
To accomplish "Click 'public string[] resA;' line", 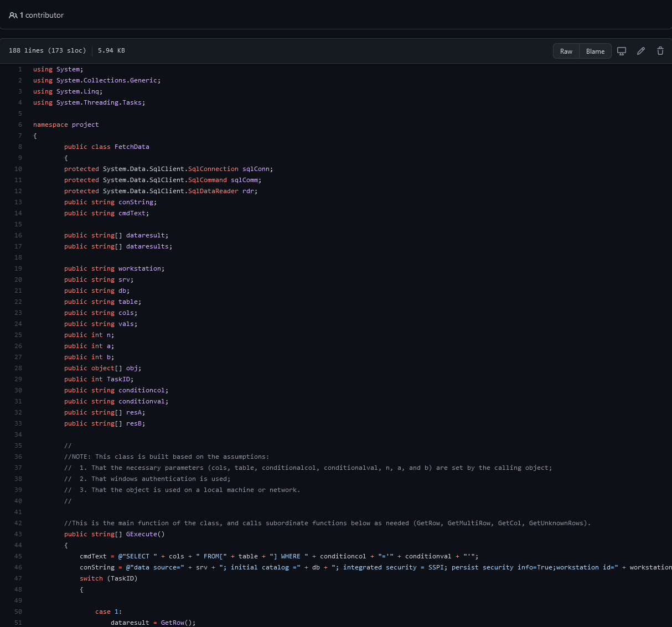I will coord(105,412).
